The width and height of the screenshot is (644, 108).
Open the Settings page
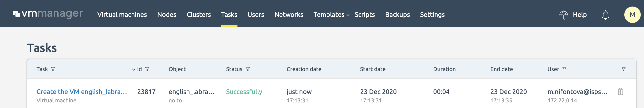pos(432,14)
